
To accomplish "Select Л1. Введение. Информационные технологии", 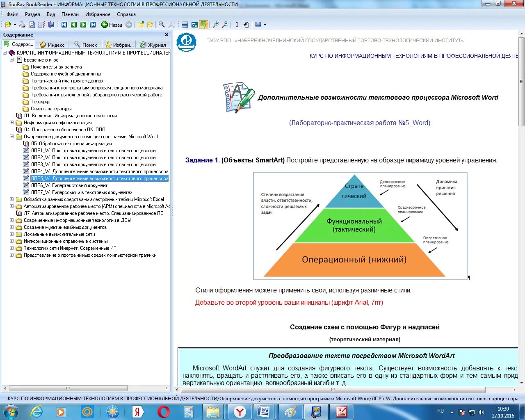I will pyautogui.click(x=70, y=116).
